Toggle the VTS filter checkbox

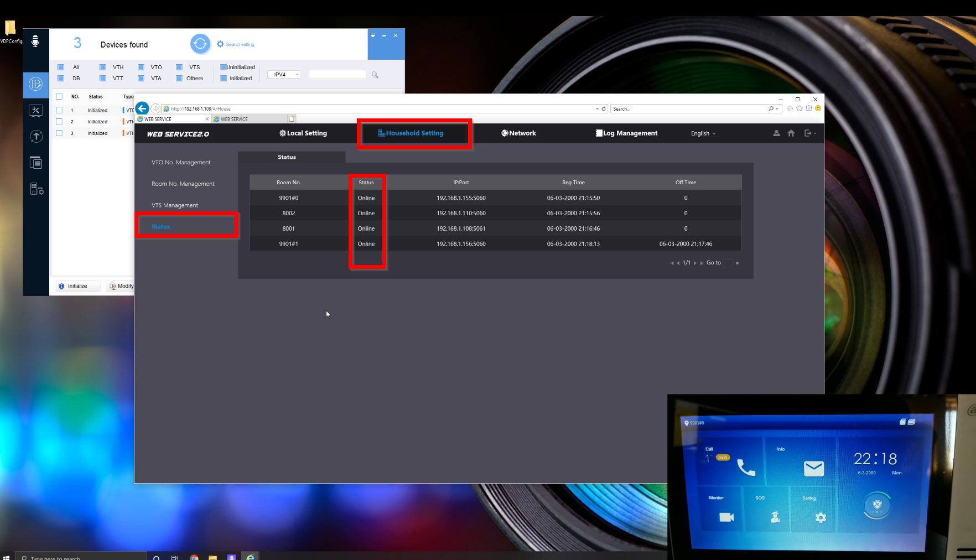click(x=179, y=68)
